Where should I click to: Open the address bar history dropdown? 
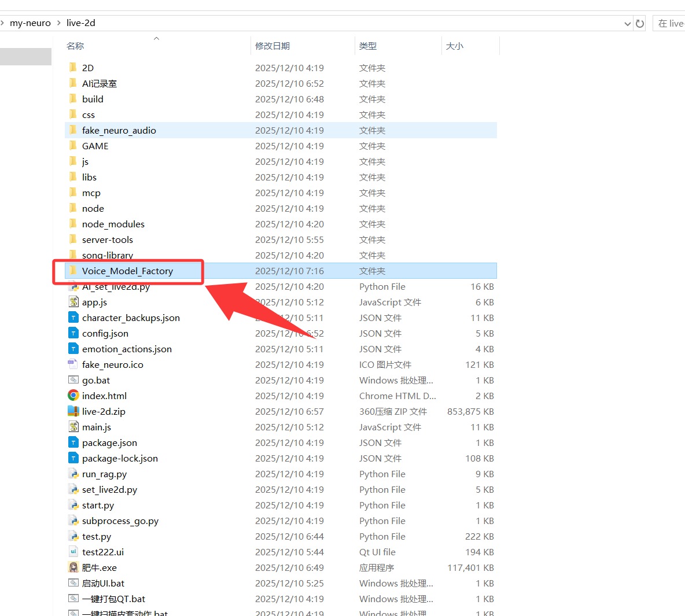628,24
